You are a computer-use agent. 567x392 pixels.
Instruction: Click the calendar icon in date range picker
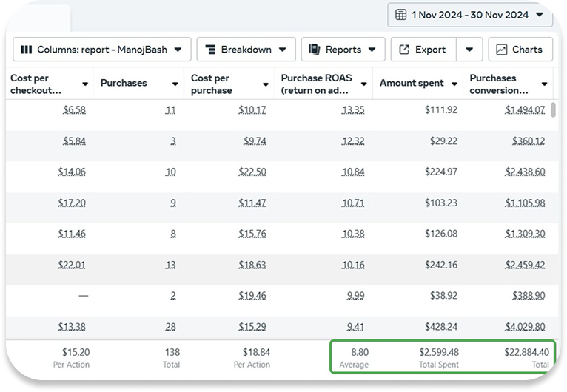click(x=400, y=15)
